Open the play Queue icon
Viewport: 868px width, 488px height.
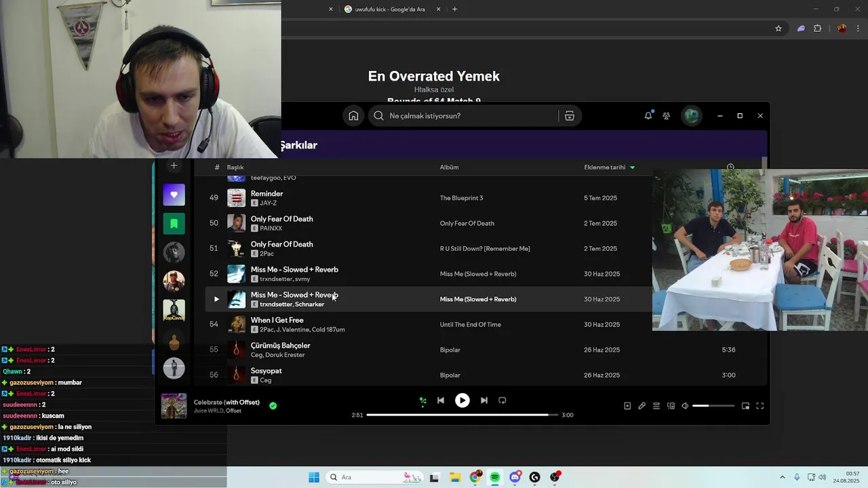pos(656,406)
